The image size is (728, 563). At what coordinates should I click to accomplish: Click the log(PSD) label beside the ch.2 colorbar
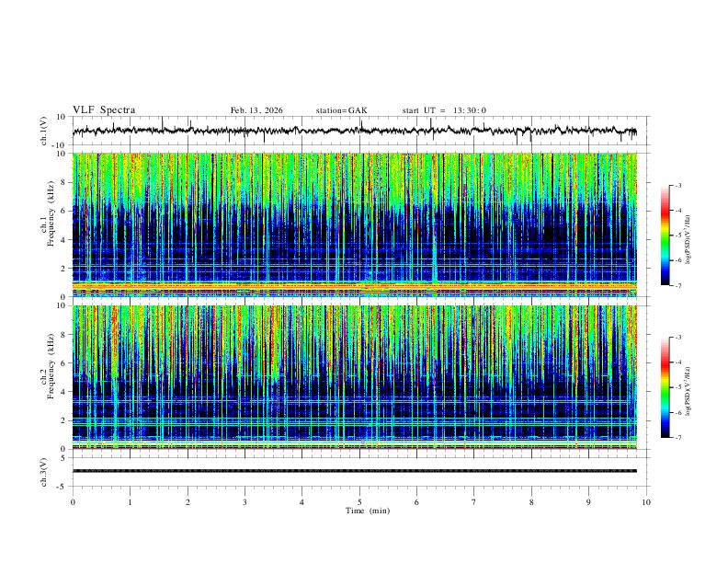[688, 391]
